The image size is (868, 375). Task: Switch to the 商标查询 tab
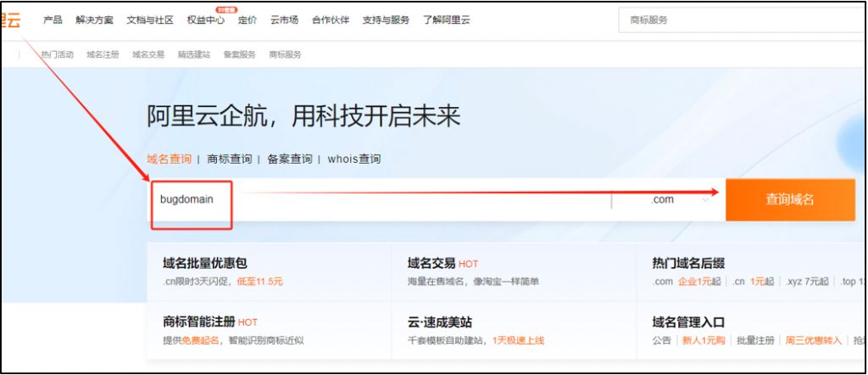[229, 159]
